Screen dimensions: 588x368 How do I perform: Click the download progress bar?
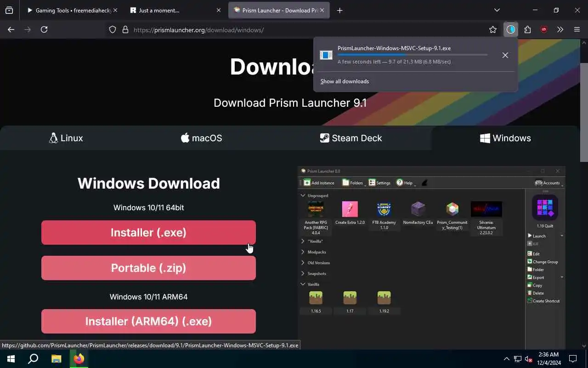(x=413, y=55)
